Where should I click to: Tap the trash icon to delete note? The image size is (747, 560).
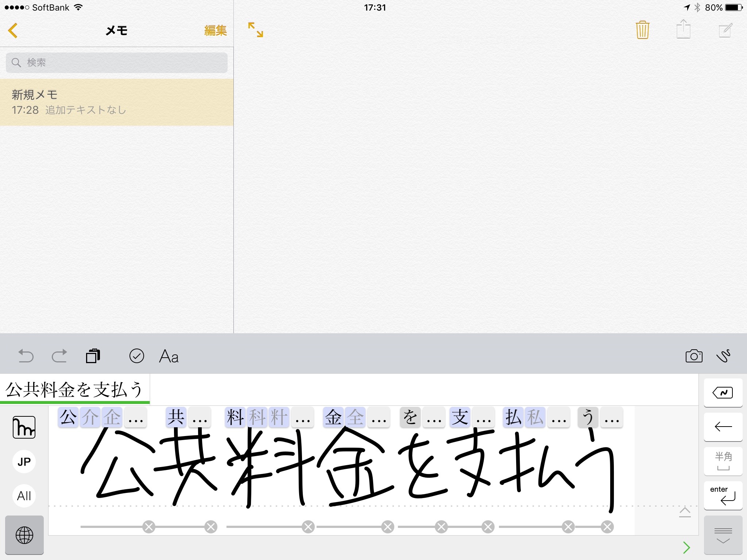click(x=642, y=30)
